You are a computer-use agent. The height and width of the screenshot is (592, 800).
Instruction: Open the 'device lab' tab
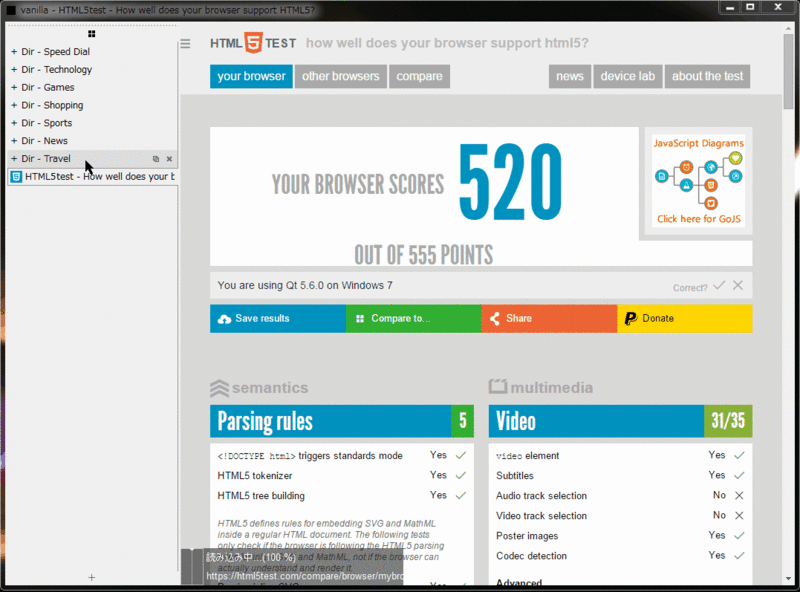pyautogui.click(x=628, y=77)
